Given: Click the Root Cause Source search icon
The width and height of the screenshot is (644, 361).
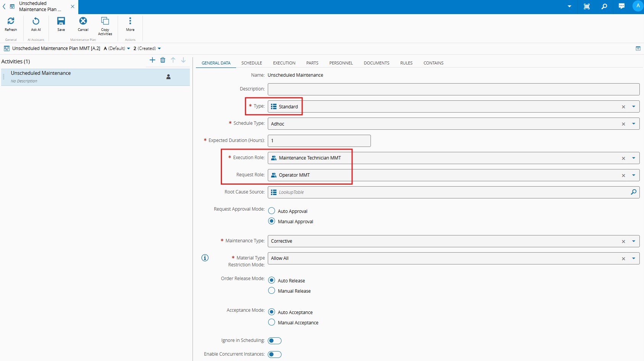Looking at the screenshot, I should point(634,192).
